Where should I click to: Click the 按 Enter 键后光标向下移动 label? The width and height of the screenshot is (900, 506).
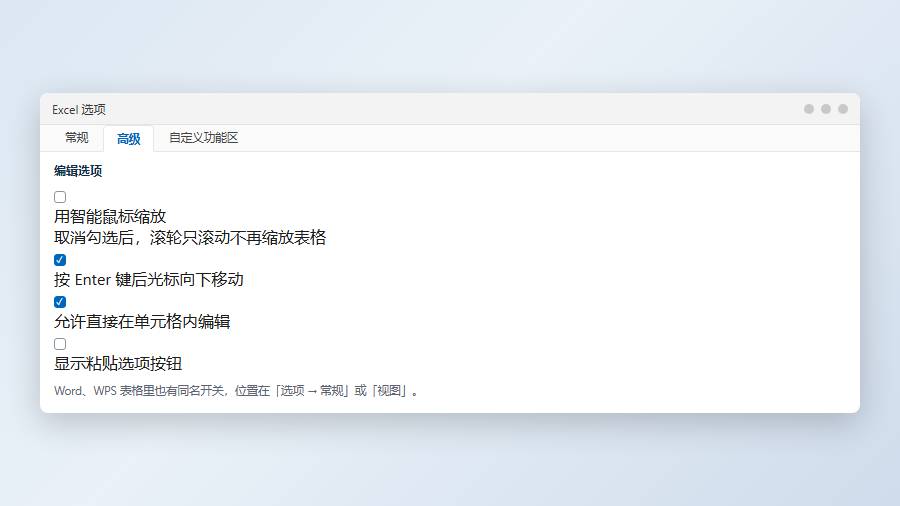tap(149, 279)
